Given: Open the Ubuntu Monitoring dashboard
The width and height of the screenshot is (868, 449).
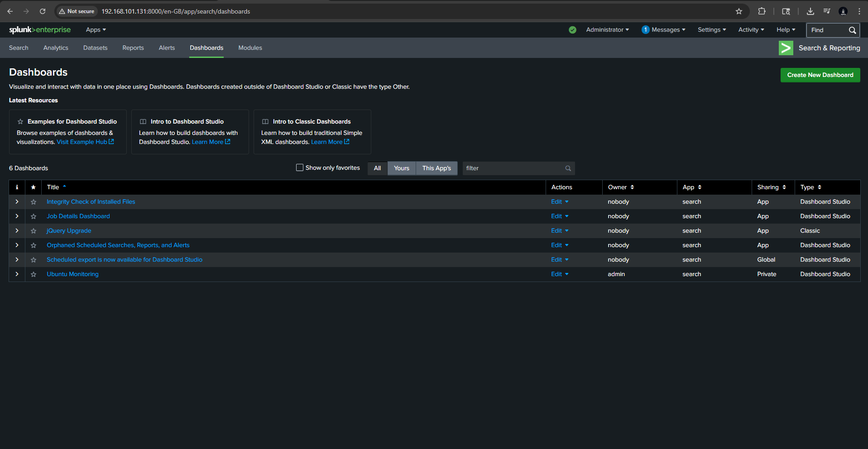Looking at the screenshot, I should 72,274.
